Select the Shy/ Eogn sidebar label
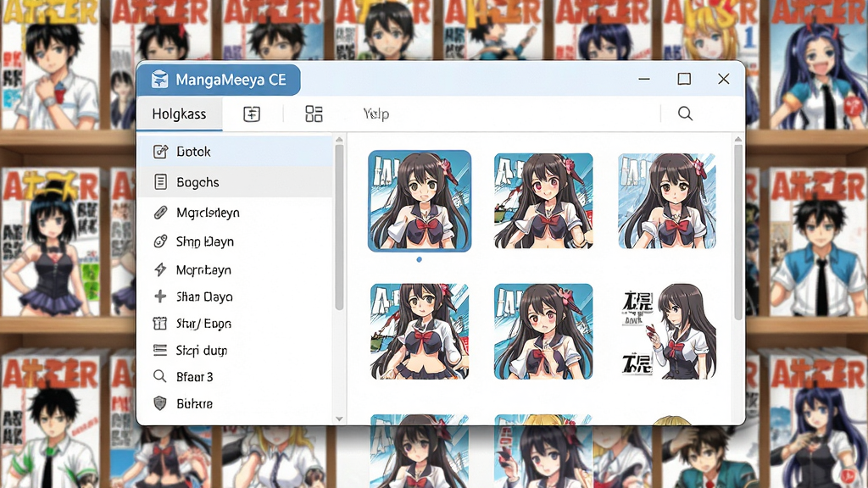The width and height of the screenshot is (868, 488). click(203, 324)
